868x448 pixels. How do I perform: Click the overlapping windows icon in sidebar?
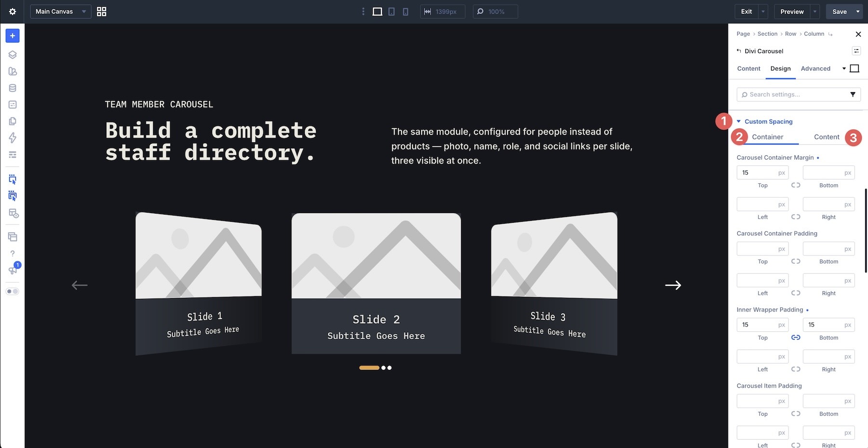pos(13,237)
